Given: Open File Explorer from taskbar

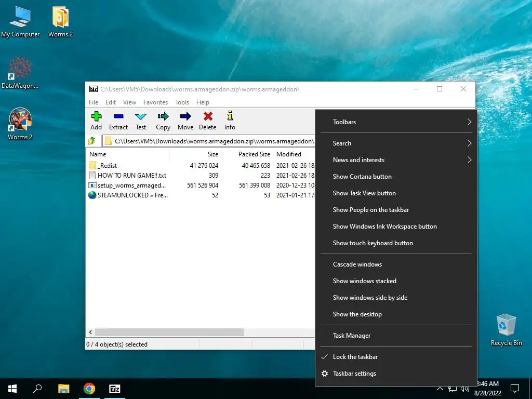Looking at the screenshot, I should coord(63,389).
